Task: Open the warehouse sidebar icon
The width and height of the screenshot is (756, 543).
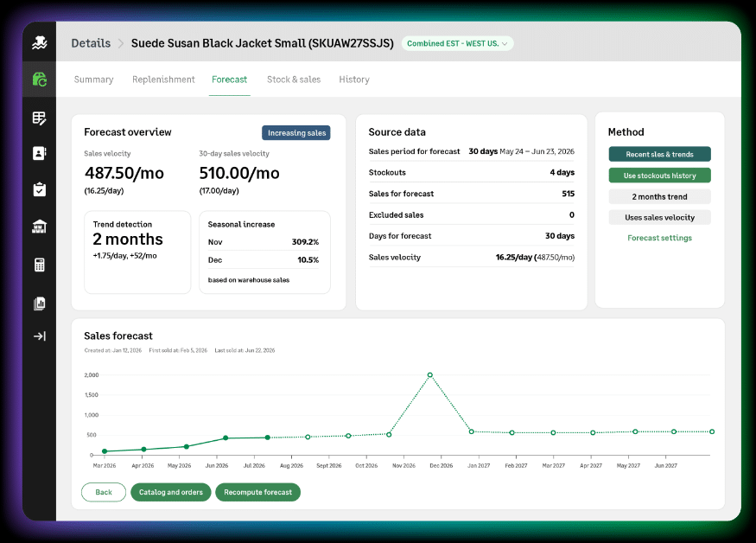Action: (40, 227)
